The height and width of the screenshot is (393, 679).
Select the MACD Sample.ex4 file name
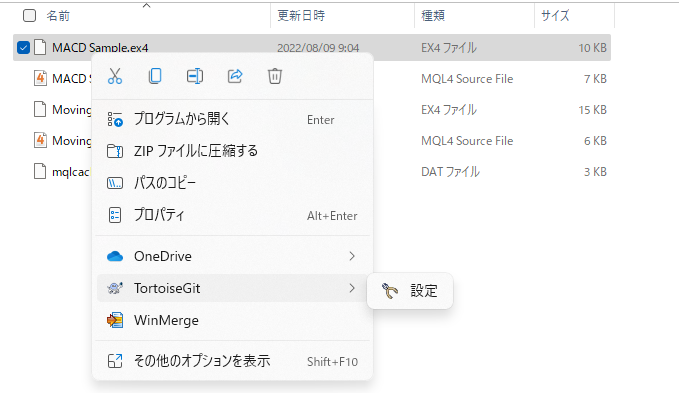(x=100, y=48)
